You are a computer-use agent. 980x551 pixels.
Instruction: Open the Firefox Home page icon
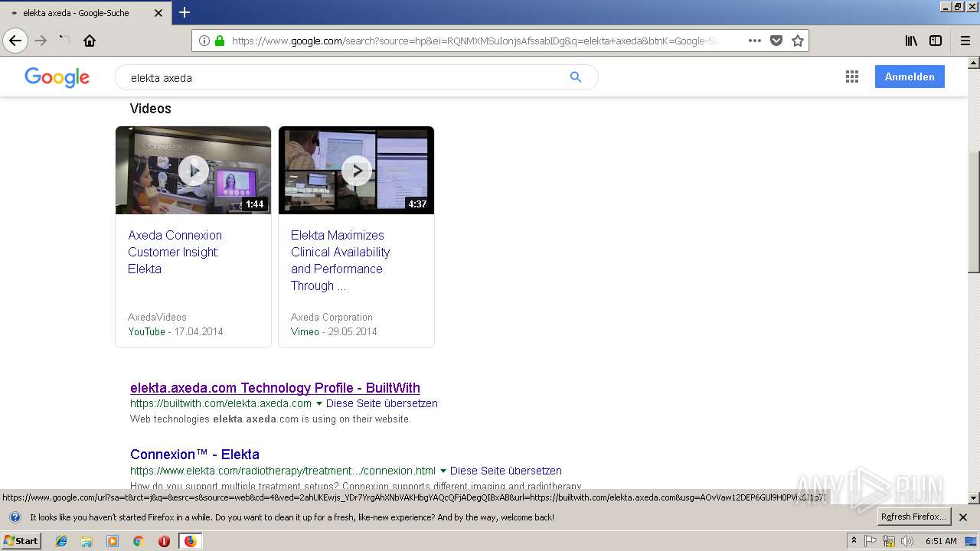[x=90, y=41]
